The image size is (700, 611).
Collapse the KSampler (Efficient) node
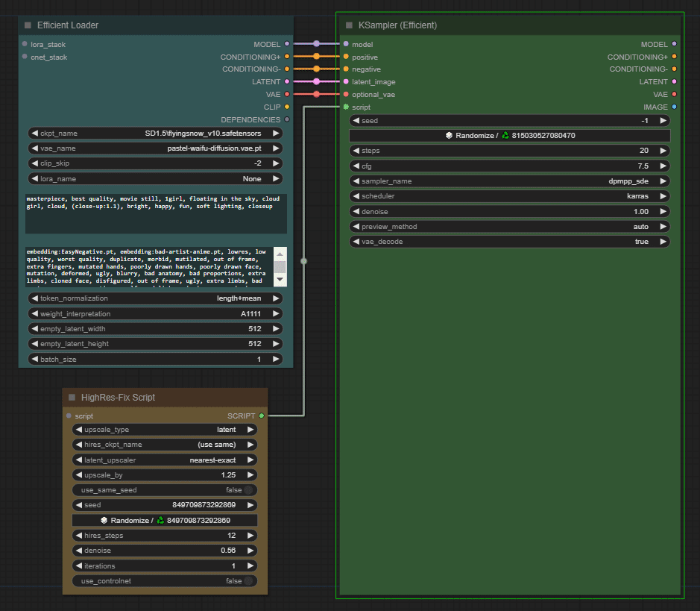pos(349,25)
